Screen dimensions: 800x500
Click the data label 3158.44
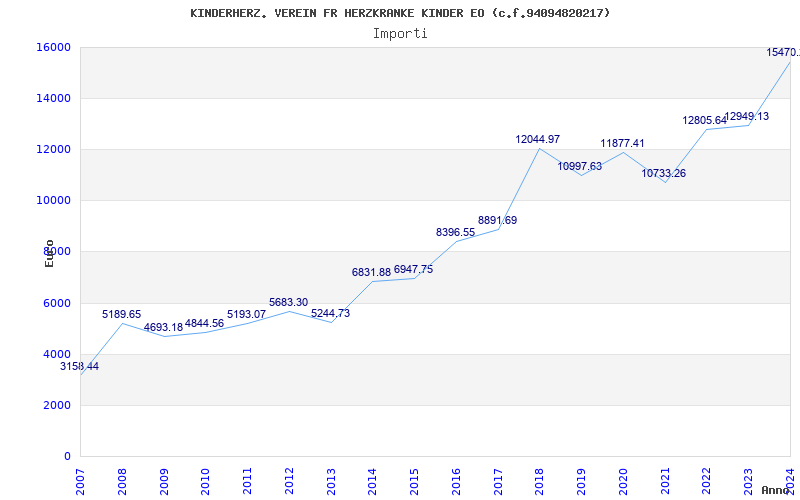pyautogui.click(x=79, y=366)
